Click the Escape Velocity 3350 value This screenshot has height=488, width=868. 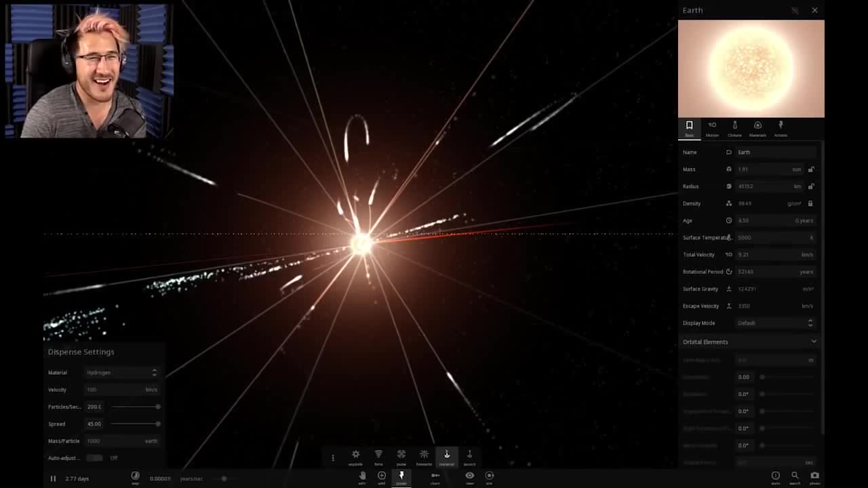click(744, 306)
